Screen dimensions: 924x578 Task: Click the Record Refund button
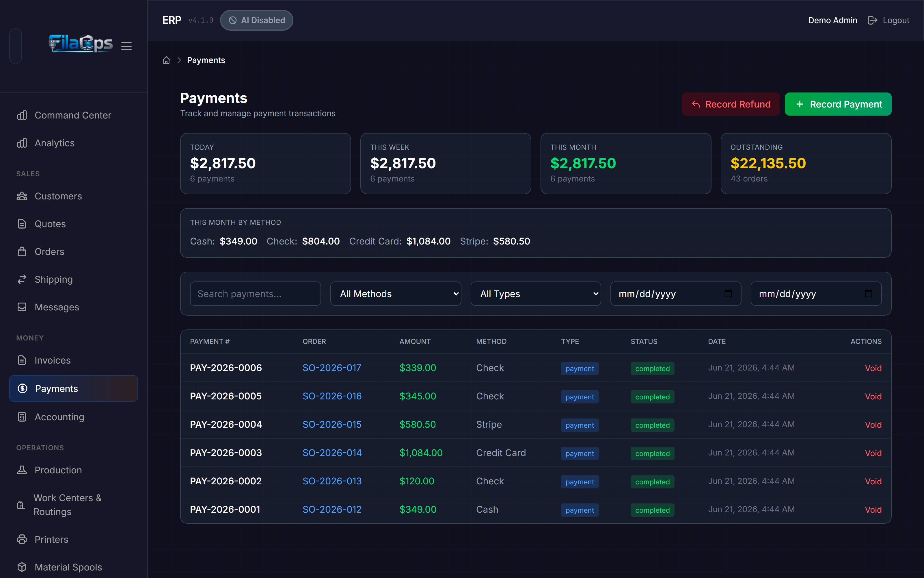731,104
